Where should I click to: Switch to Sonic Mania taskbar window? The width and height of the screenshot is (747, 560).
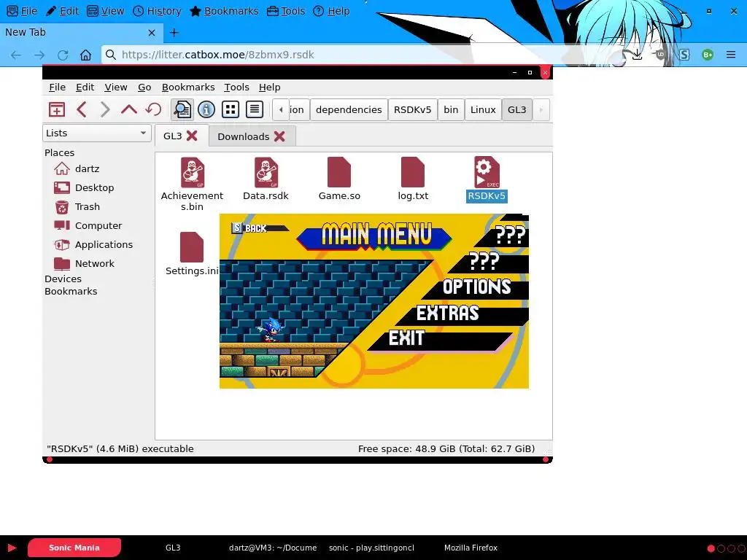[x=74, y=548]
